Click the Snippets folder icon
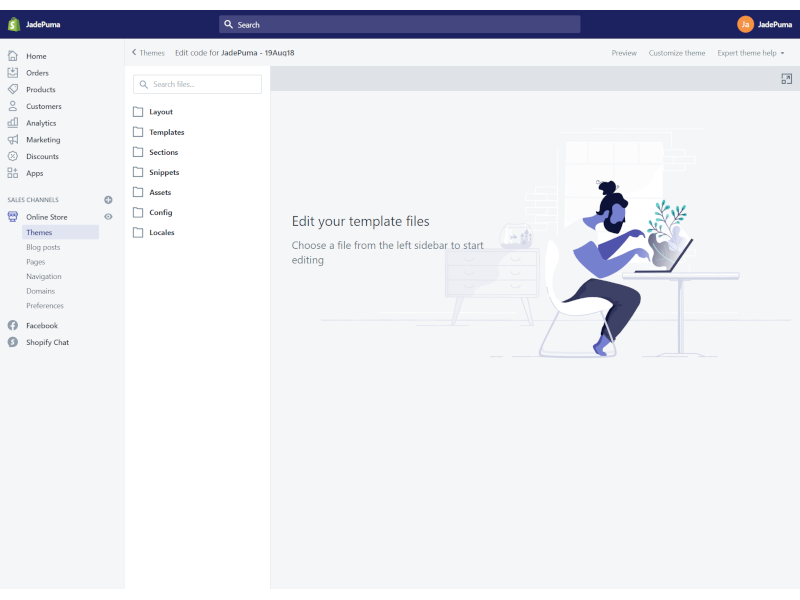 pyautogui.click(x=138, y=172)
